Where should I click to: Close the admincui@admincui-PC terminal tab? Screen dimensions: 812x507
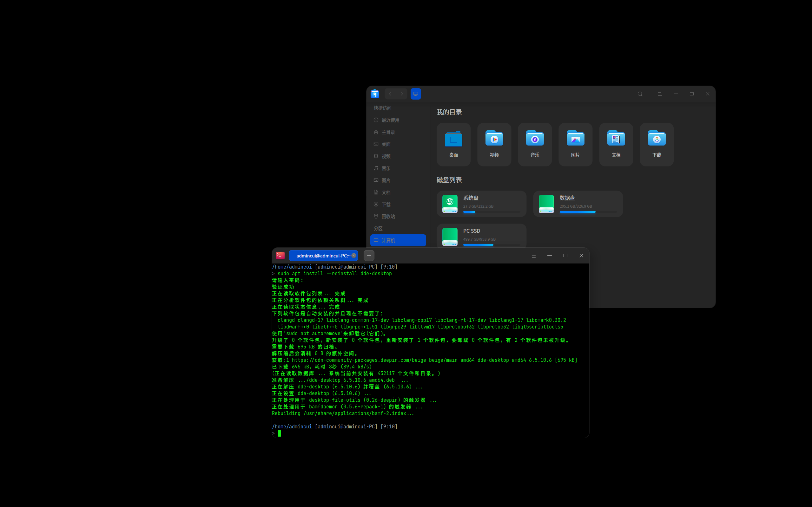point(354,256)
